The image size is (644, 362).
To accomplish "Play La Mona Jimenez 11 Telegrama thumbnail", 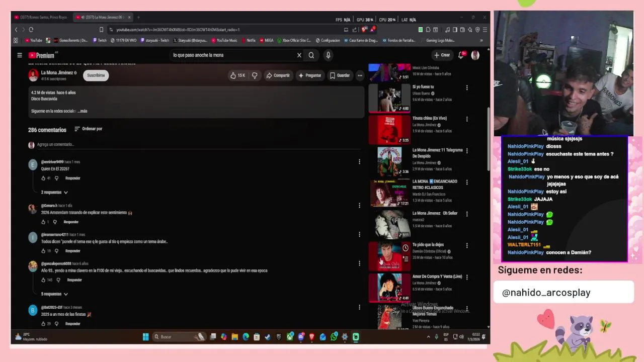I will 389,161.
